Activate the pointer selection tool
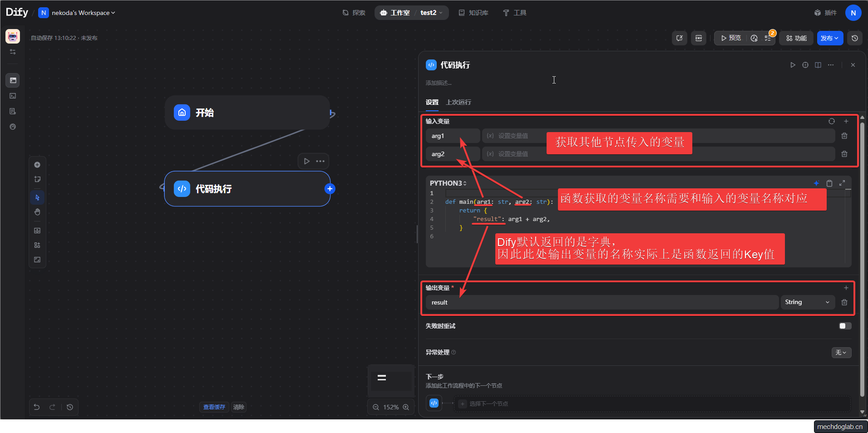 pyautogui.click(x=37, y=197)
